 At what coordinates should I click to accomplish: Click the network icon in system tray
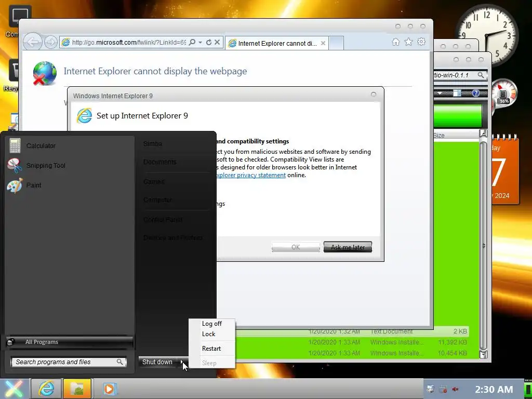coord(443,389)
